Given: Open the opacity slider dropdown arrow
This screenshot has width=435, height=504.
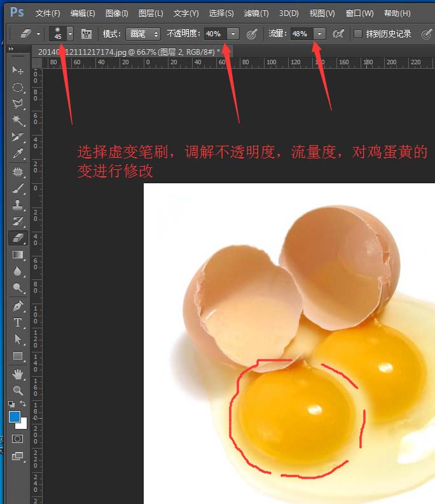Looking at the screenshot, I should (x=233, y=34).
